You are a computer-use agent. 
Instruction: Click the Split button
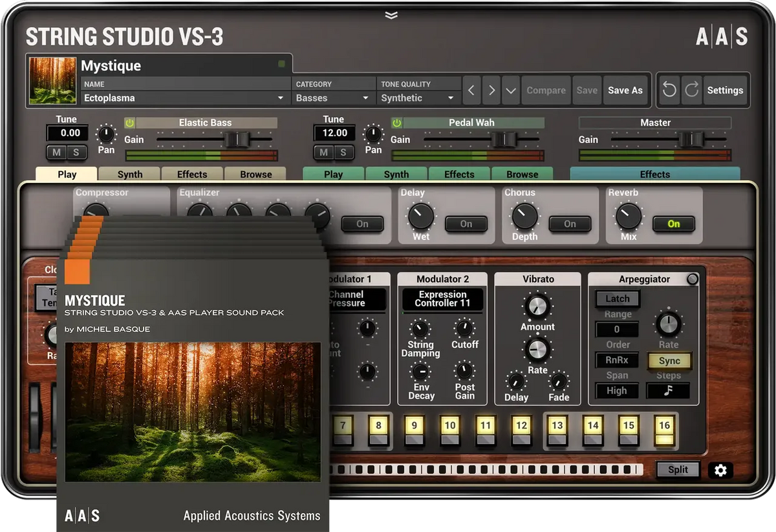[x=677, y=469]
